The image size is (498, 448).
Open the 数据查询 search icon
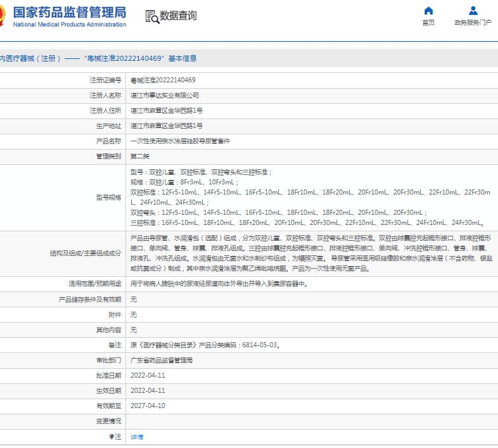point(153,17)
